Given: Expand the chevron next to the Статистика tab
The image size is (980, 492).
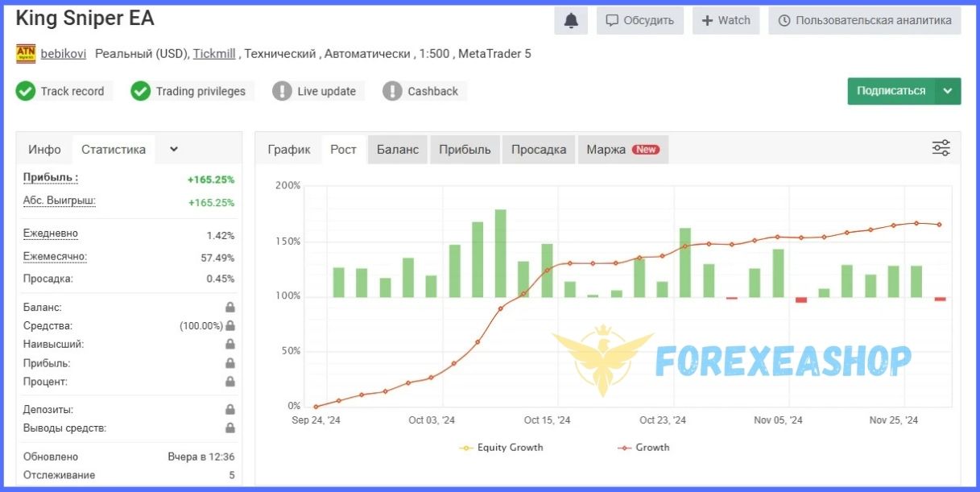Looking at the screenshot, I should (174, 149).
